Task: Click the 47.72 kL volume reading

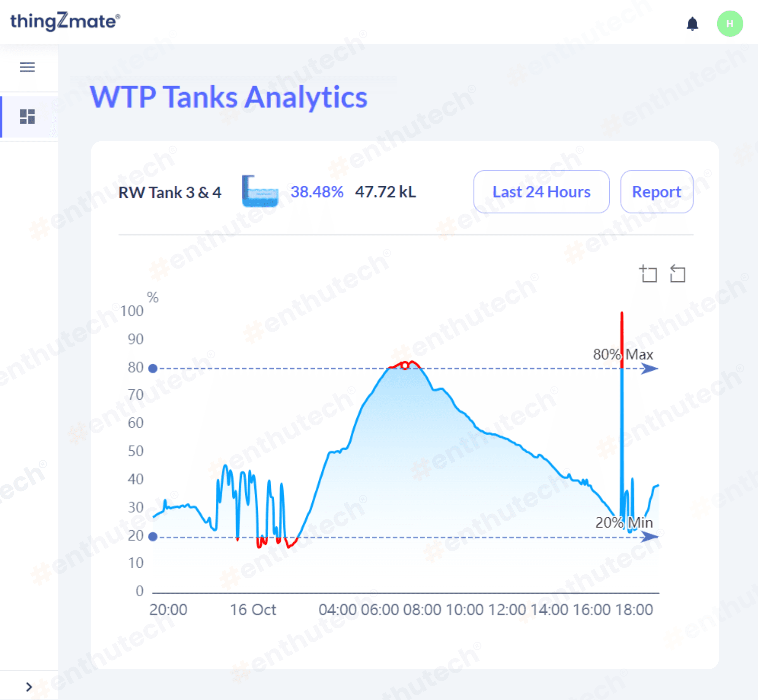Action: [x=385, y=192]
